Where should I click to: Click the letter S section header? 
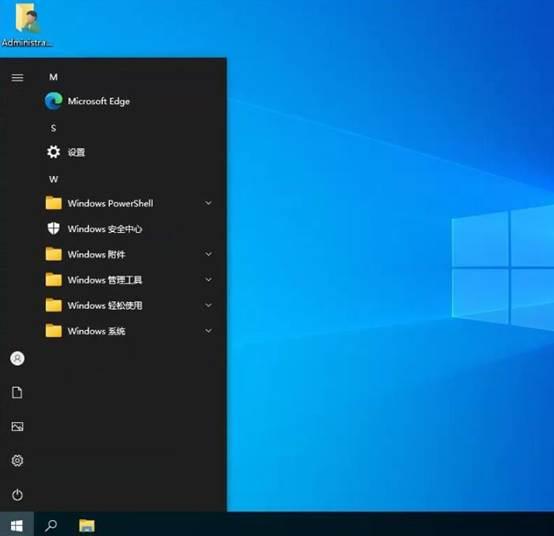(53, 128)
